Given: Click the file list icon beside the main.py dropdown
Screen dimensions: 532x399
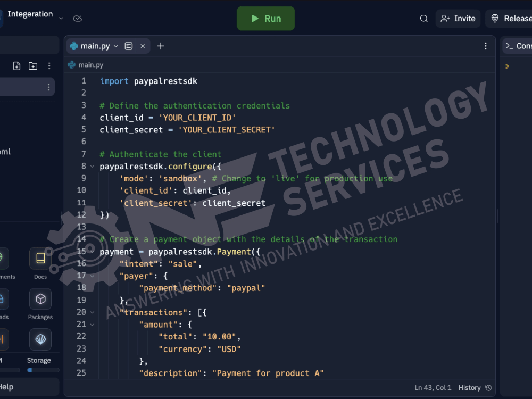Looking at the screenshot, I should point(128,46).
